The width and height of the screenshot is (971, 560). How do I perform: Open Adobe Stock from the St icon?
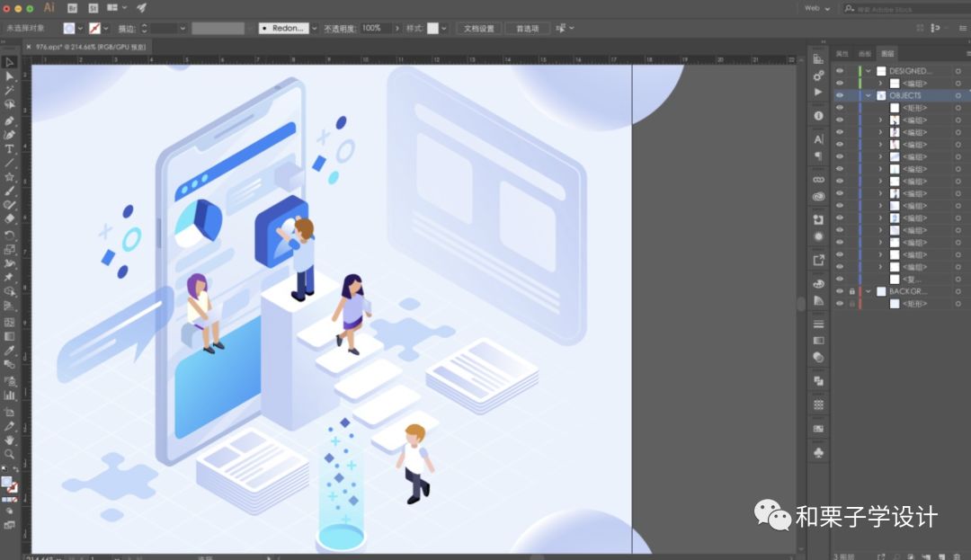click(x=93, y=8)
